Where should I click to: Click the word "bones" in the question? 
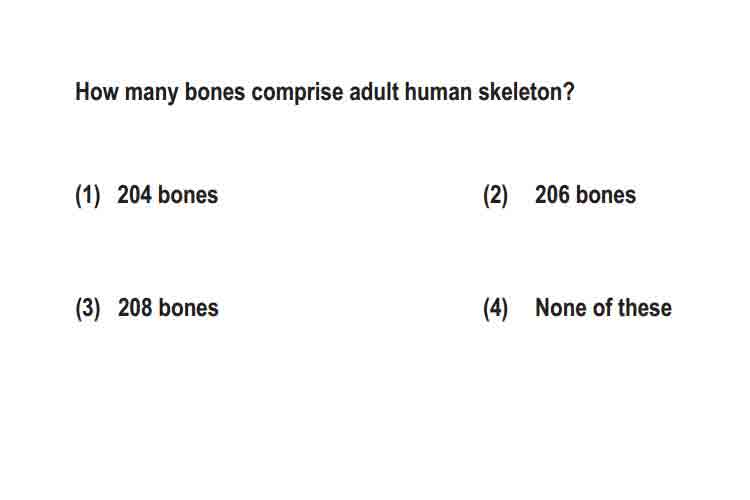tap(215, 91)
